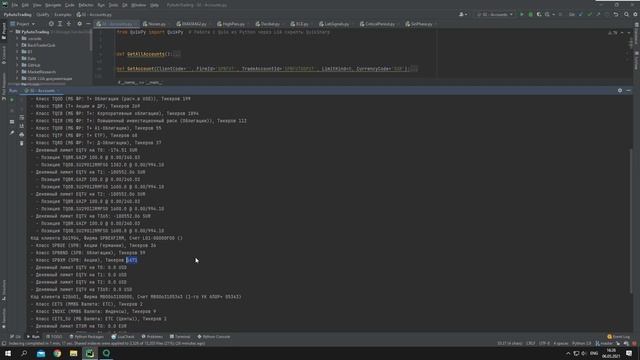Click collapse all icon in Project panel
The height and width of the screenshot is (360, 640).
tap(69, 24)
